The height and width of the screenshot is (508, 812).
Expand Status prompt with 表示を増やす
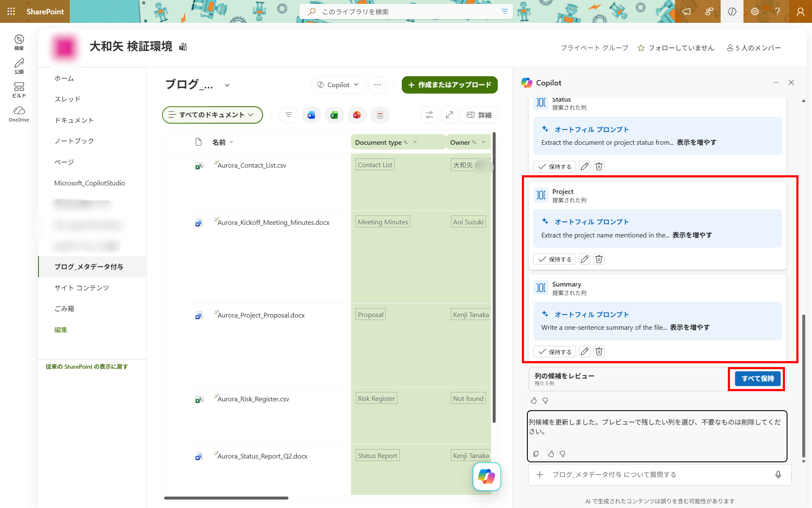point(696,142)
